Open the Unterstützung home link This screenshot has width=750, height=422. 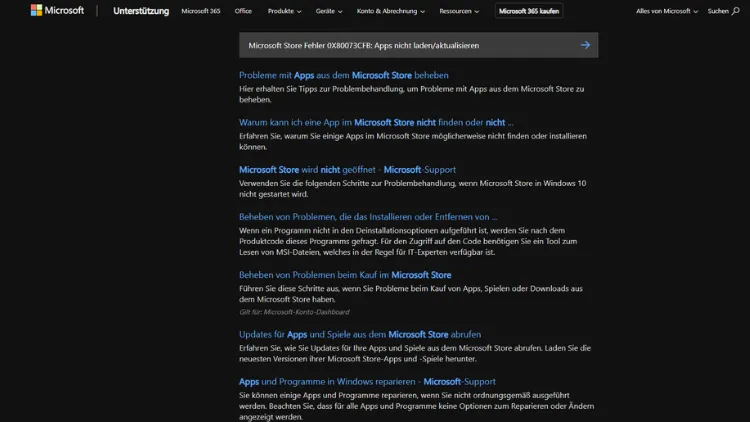(141, 11)
